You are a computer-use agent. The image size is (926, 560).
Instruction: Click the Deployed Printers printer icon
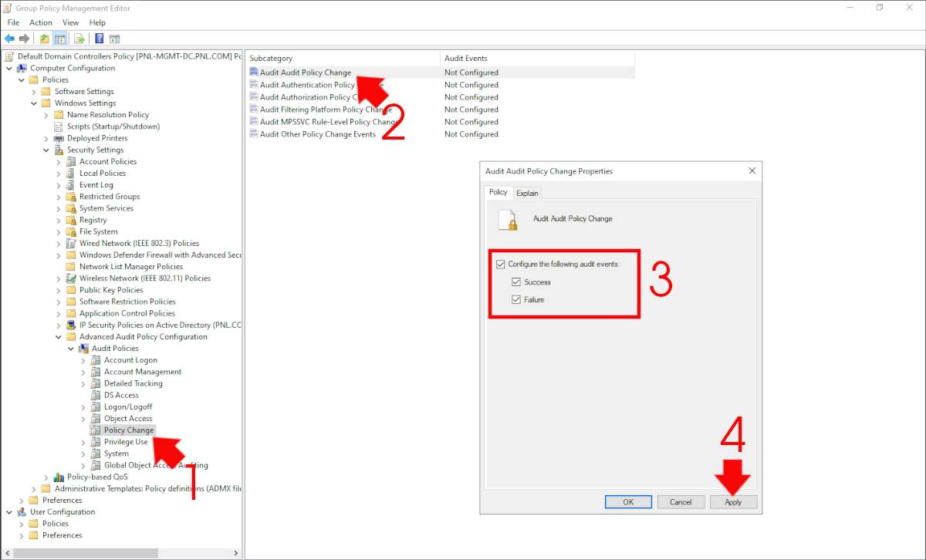[x=59, y=138]
